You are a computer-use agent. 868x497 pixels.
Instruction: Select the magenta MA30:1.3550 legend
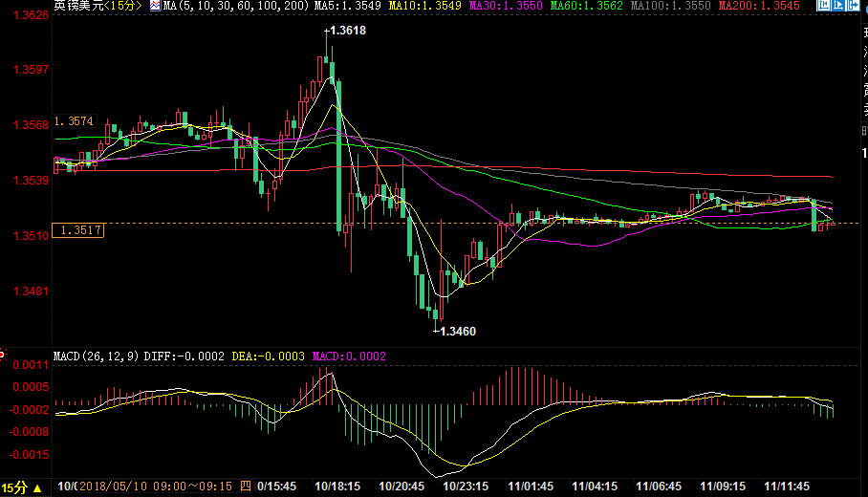(x=506, y=6)
